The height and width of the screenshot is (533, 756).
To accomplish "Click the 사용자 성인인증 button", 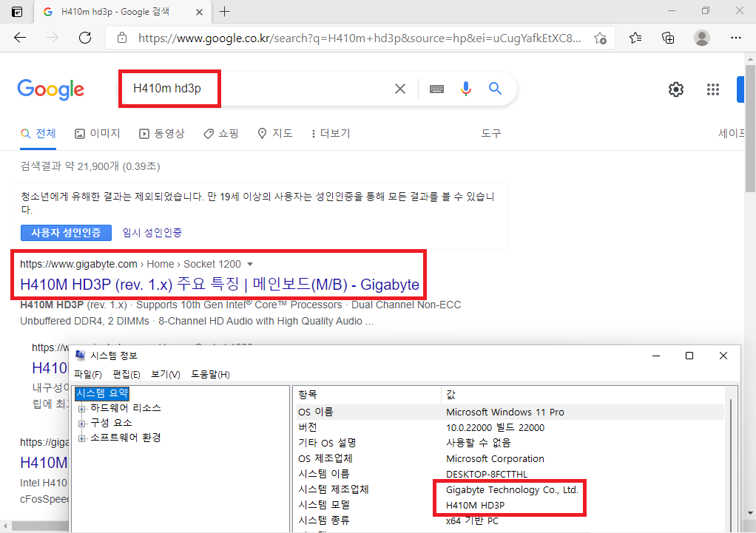I will pyautogui.click(x=66, y=233).
